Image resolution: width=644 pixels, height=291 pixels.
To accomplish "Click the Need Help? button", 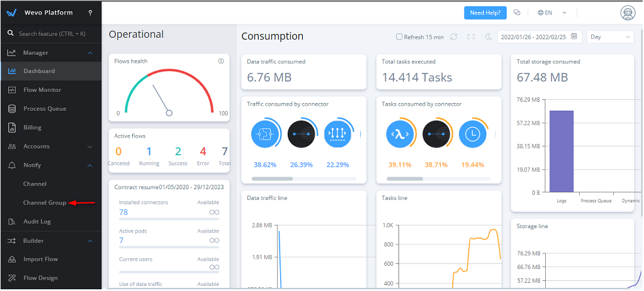I will [x=485, y=13].
